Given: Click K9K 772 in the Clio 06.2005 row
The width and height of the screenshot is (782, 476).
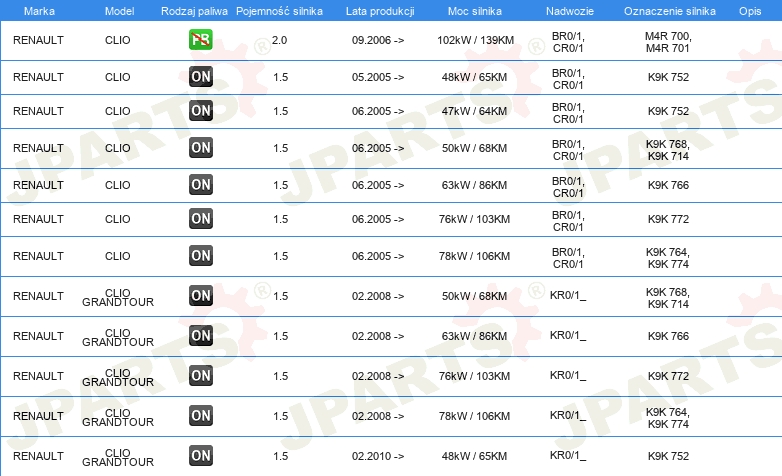Looking at the screenshot, I should [668, 219].
